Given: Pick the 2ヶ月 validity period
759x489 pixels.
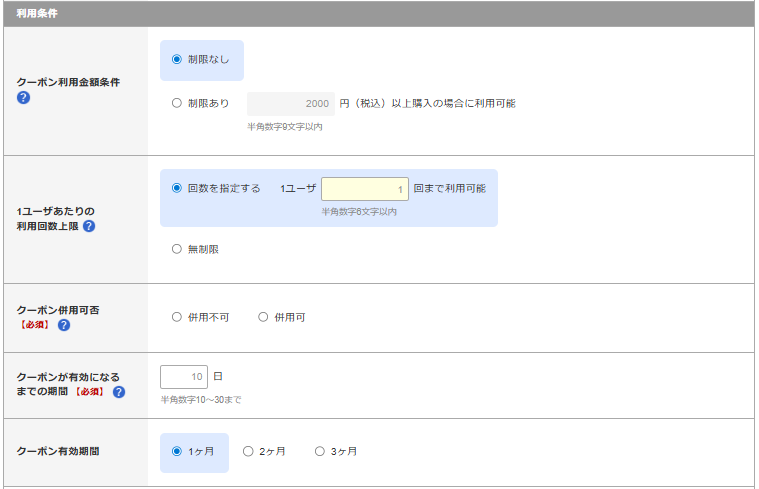Looking at the screenshot, I should tap(248, 451).
